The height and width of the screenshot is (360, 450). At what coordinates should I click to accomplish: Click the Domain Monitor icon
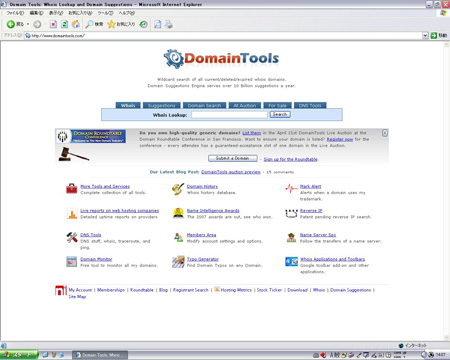point(71,262)
